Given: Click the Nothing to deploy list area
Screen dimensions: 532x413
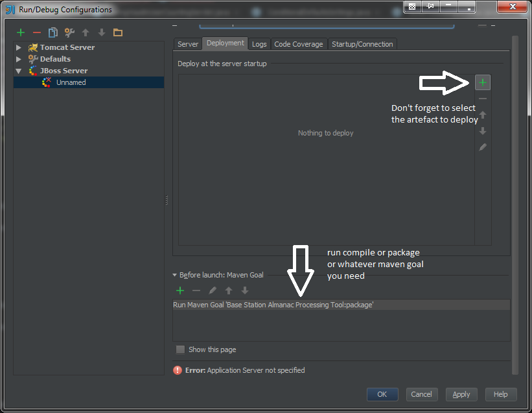Looking at the screenshot, I should click(x=326, y=160).
